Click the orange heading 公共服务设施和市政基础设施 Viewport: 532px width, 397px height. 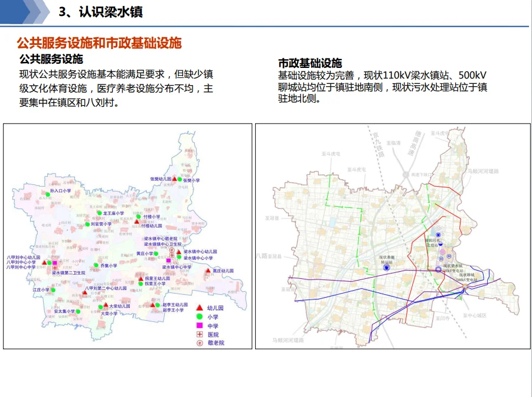coord(99,43)
